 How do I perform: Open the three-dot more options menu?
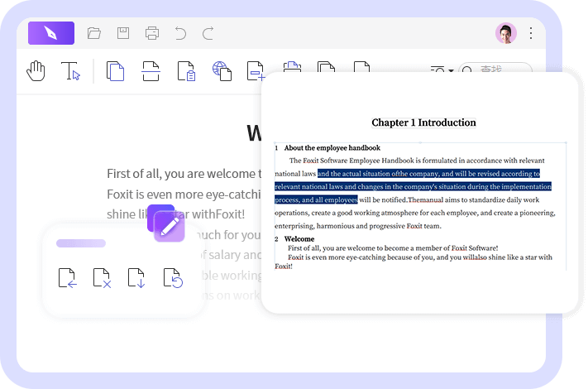pos(531,33)
